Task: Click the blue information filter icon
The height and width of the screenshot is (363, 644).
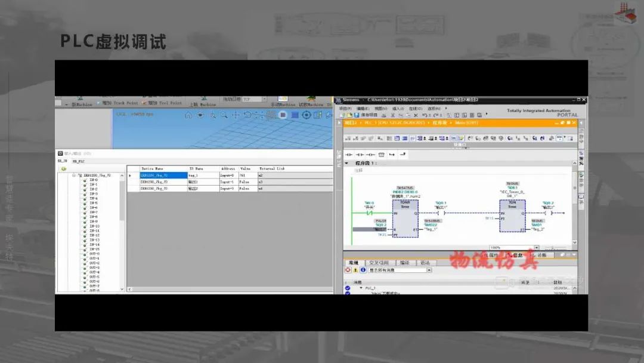Action: (363, 270)
